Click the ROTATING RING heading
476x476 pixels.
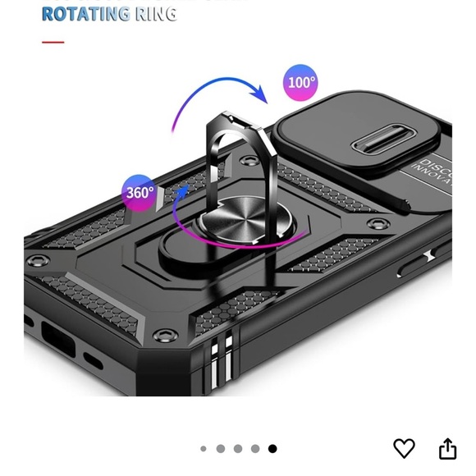[109, 14]
